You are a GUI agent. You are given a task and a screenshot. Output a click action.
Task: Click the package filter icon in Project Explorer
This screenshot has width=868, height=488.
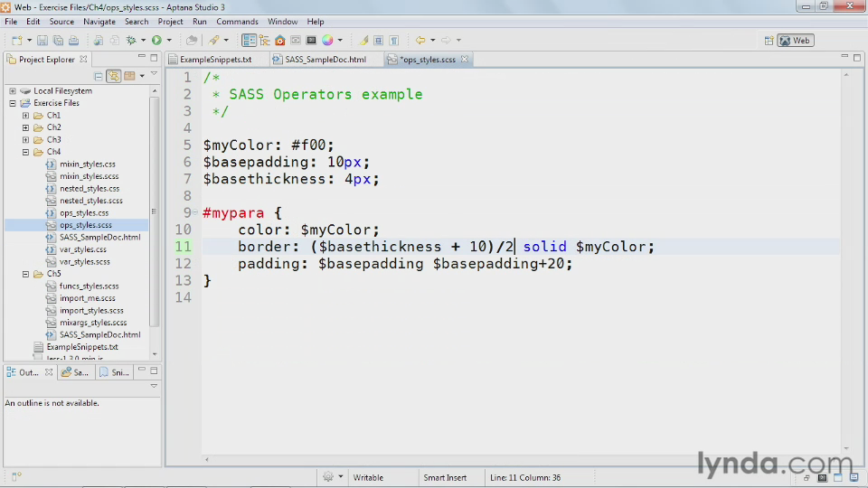129,76
